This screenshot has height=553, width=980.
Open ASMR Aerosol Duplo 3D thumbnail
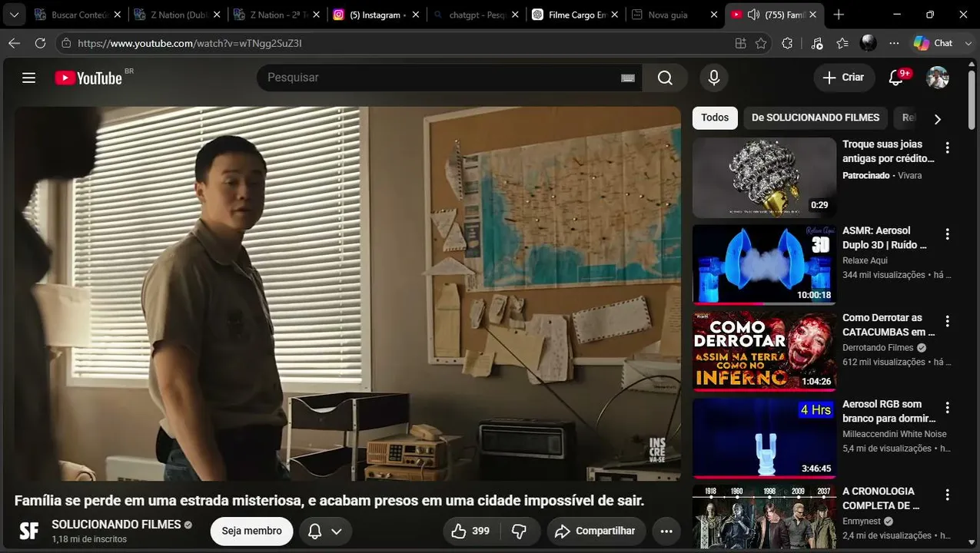(x=764, y=264)
